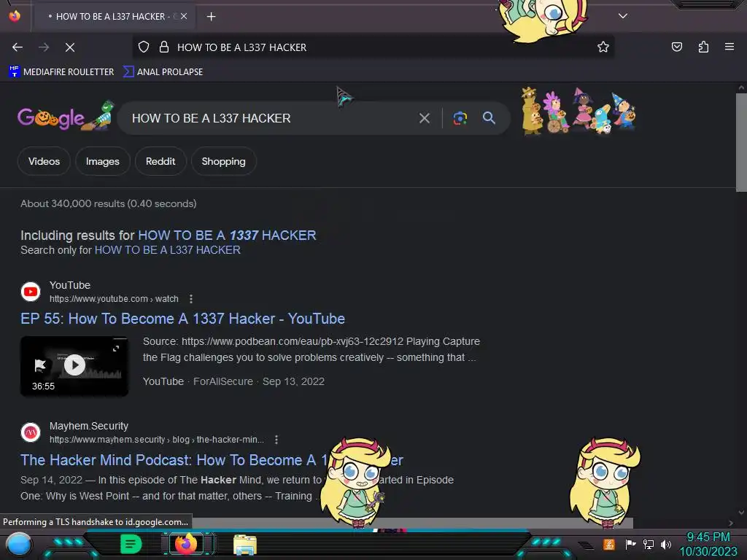Filter results by Images
This screenshot has height=560, width=747.
click(102, 161)
